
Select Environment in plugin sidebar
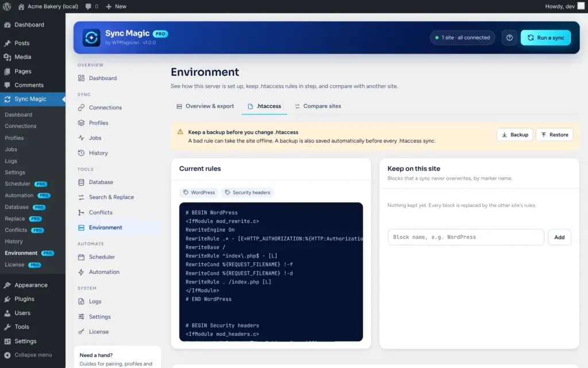coord(117,228)
